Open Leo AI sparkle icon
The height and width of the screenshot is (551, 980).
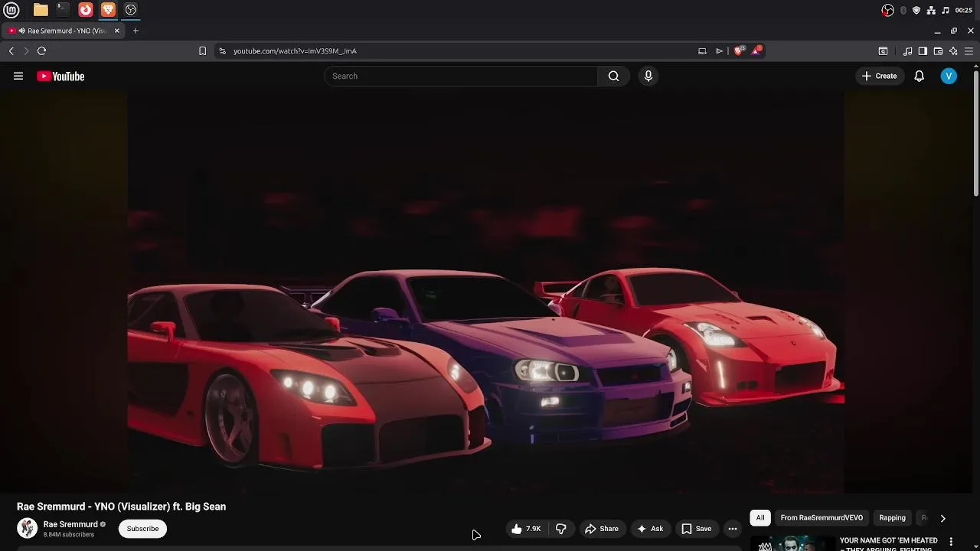click(x=953, y=51)
